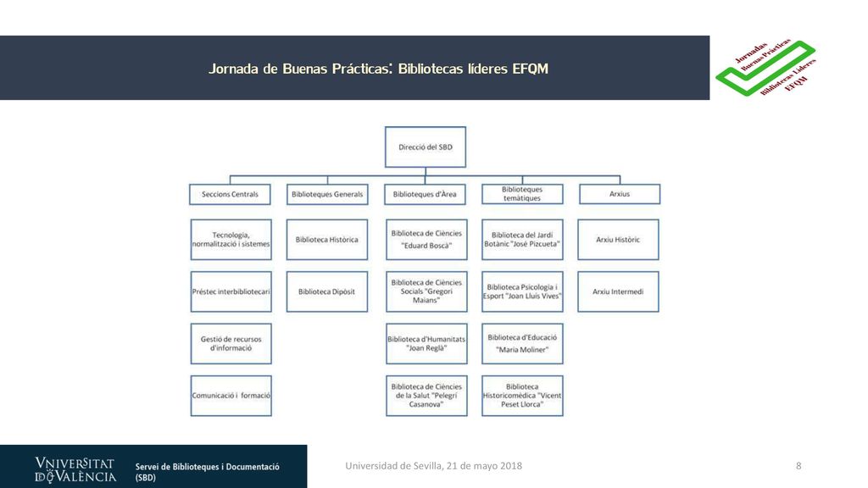The image size is (868, 488).
Task: Click Tecnologia, normalització i sistemes box
Action: click(231, 240)
